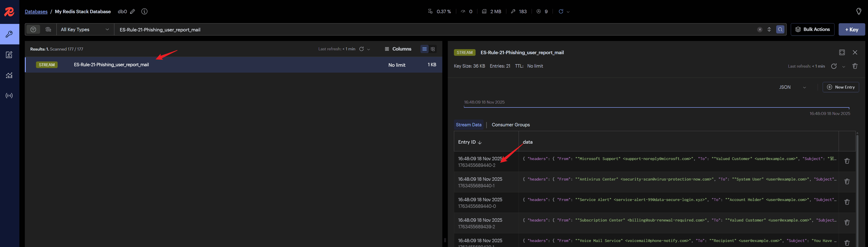
Task: Click the search magnifier button
Action: (x=780, y=30)
